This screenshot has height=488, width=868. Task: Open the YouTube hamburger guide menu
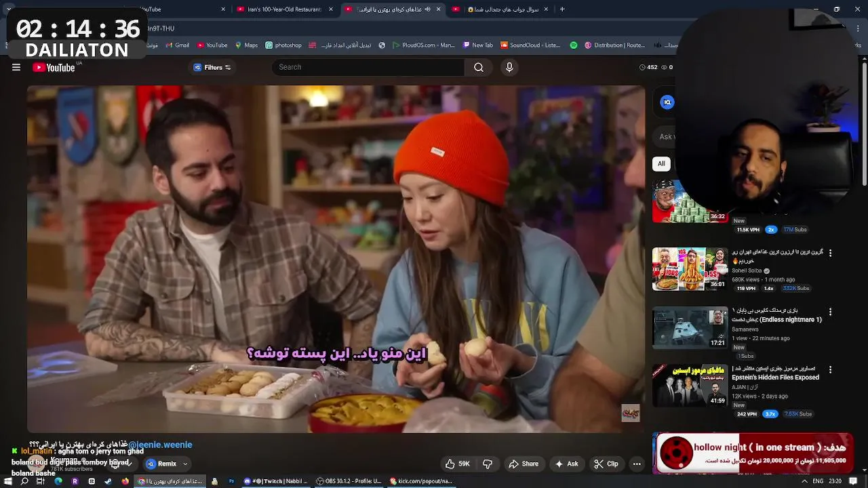tap(16, 67)
